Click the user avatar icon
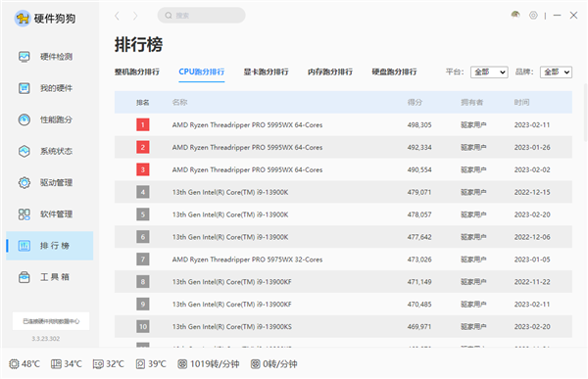The height and width of the screenshot is (379, 588). [x=515, y=15]
